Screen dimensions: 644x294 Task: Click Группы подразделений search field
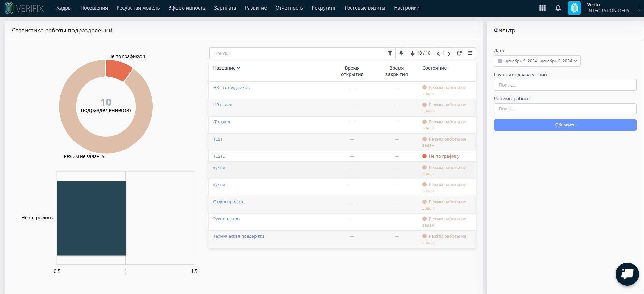tap(565, 85)
